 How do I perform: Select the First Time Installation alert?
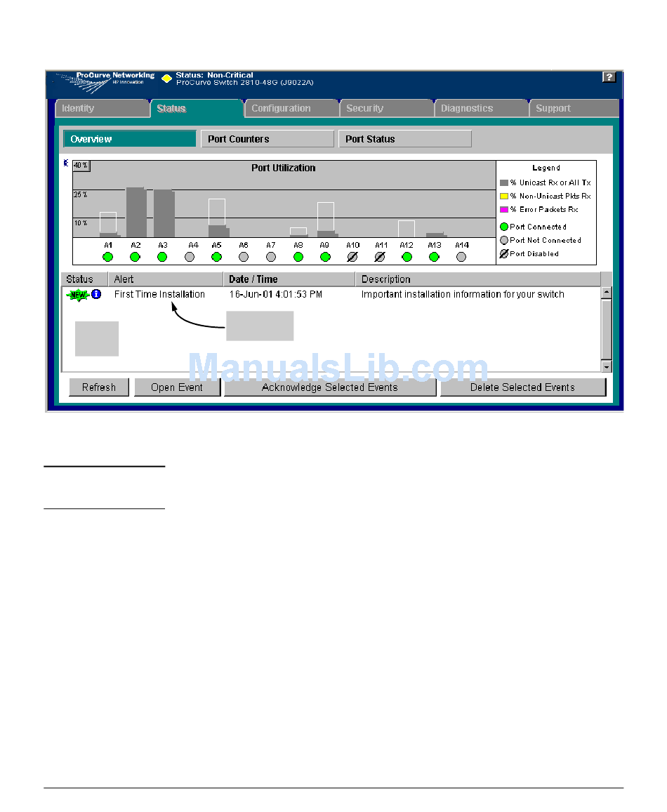(159, 294)
